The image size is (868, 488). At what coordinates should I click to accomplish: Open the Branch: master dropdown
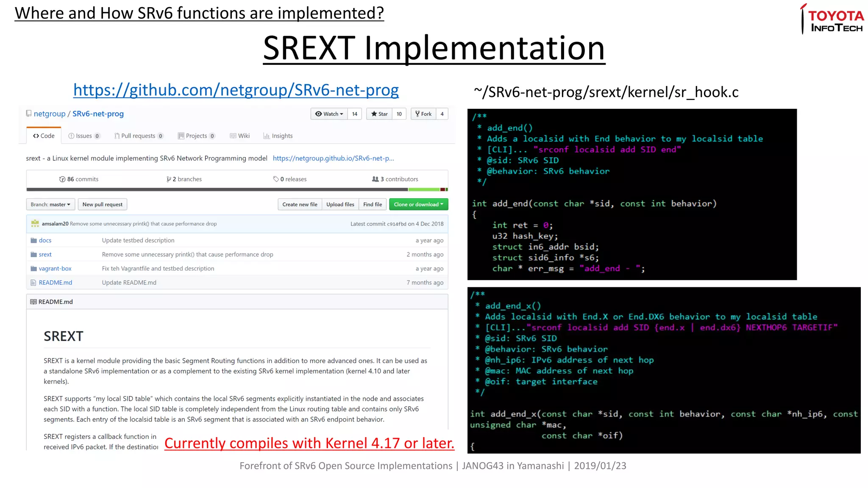[50, 204]
